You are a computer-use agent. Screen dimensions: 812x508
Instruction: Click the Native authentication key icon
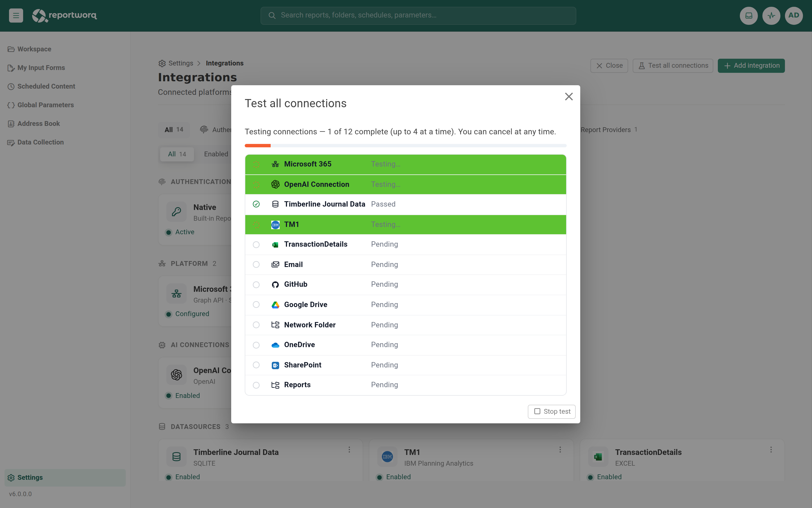point(176,212)
